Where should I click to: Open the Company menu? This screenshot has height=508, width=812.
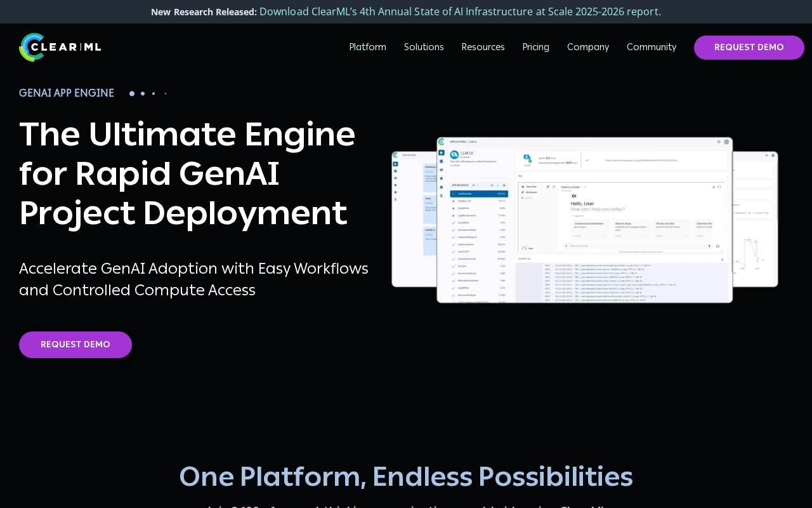click(x=588, y=48)
